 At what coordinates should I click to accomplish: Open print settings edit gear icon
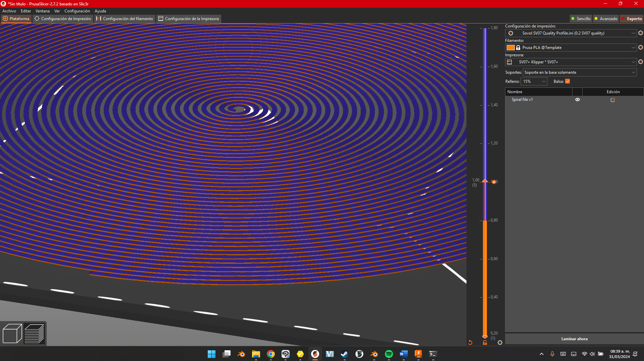pos(640,33)
